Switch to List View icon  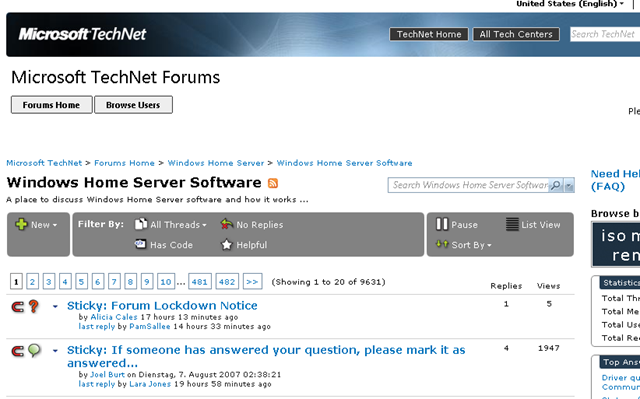pos(512,224)
